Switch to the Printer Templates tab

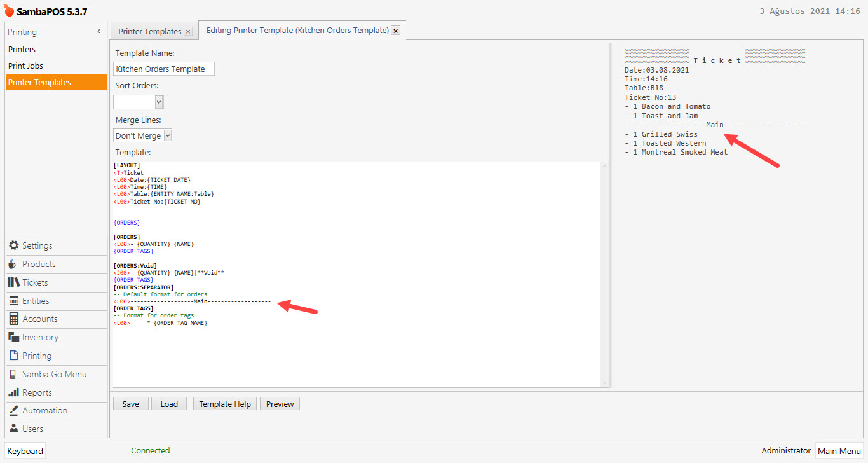point(150,31)
